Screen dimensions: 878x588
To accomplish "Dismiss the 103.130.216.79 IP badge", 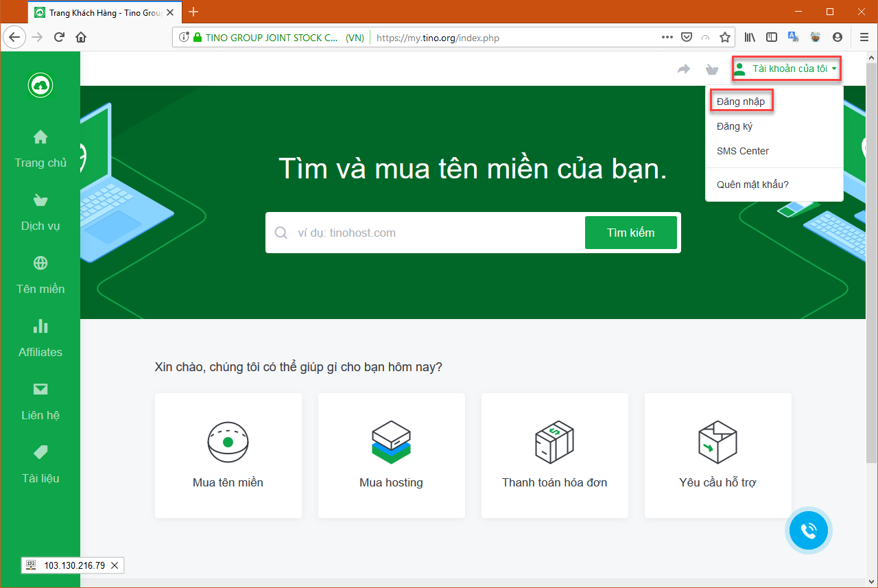I will [x=115, y=565].
